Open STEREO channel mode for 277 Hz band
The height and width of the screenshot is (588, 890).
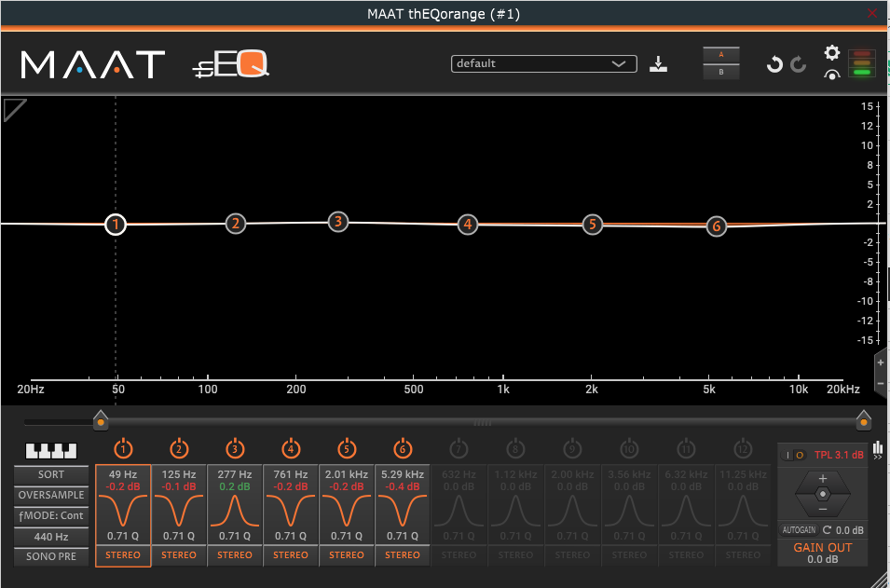point(235,555)
